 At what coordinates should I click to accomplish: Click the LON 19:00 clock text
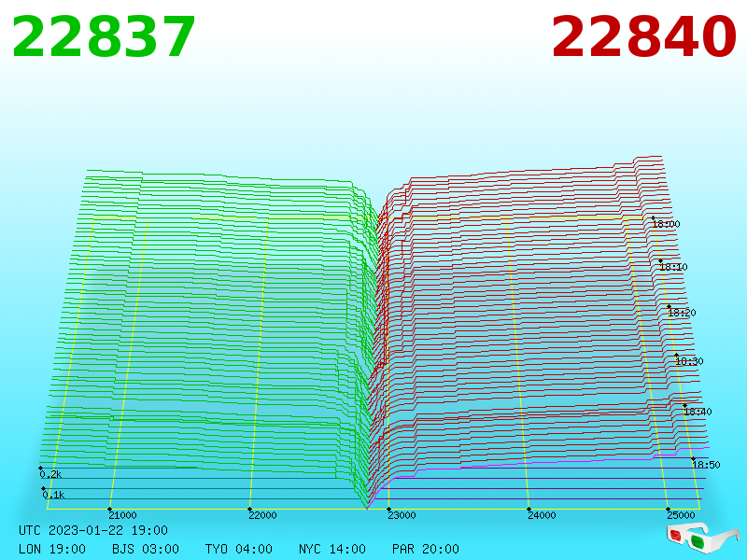tap(52, 549)
